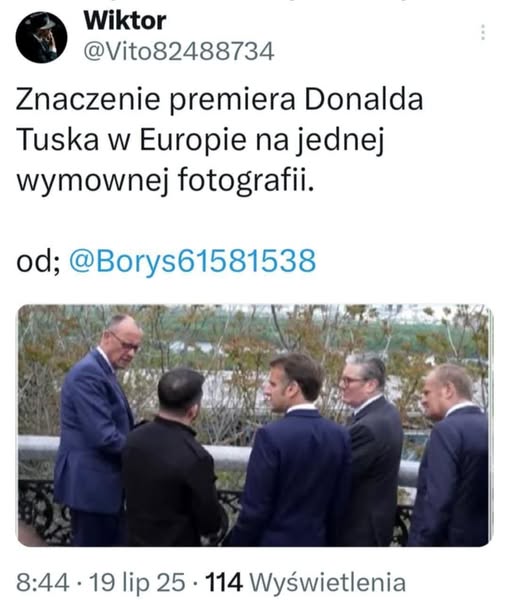Click the bold number 114
Image resolution: width=509 pixels, height=600 pixels.
tap(224, 582)
